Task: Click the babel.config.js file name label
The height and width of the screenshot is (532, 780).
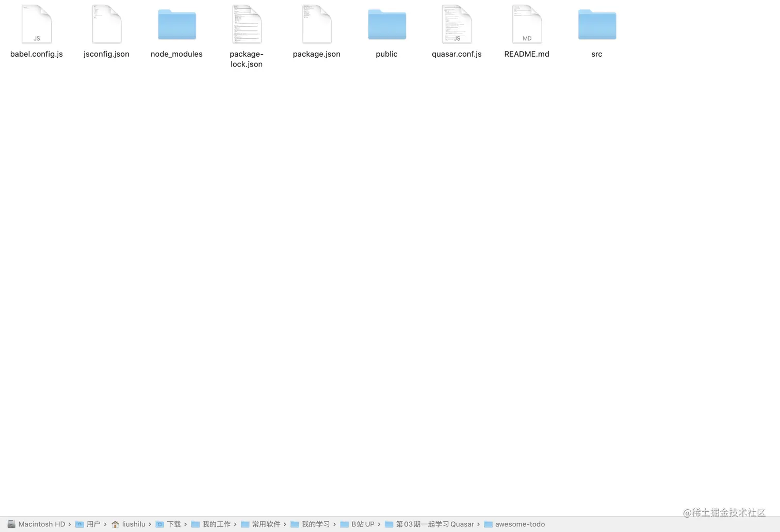Action: tap(37, 54)
